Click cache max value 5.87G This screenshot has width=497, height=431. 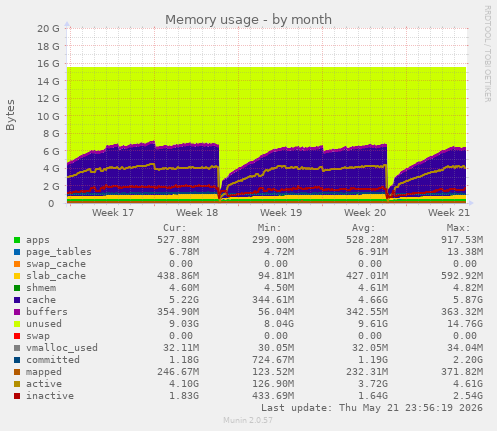(468, 300)
